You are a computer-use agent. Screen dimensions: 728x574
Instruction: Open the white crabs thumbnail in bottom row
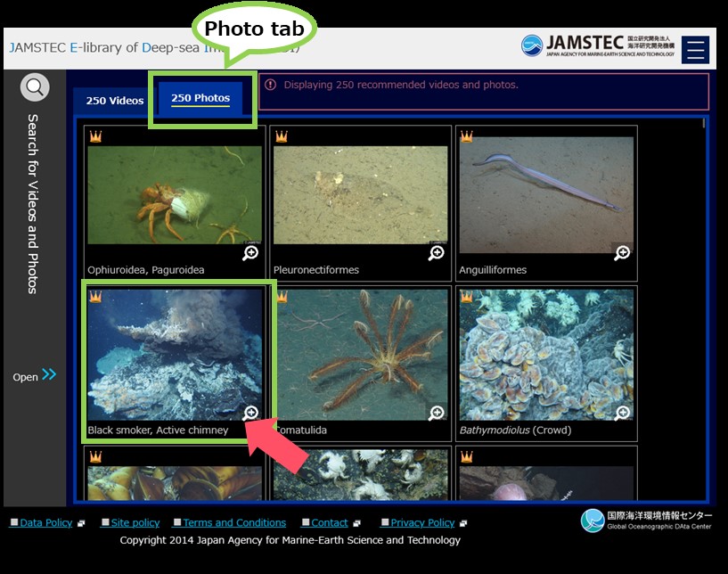pos(360,474)
